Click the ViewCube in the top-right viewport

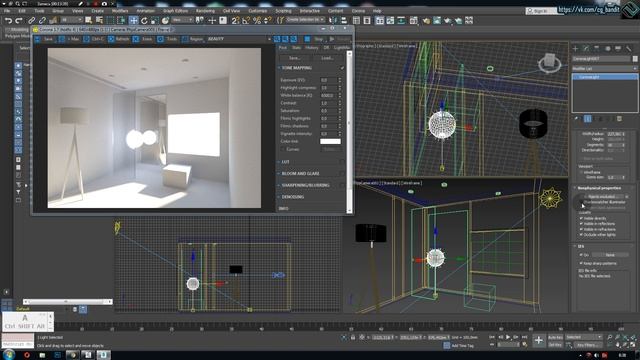(x=549, y=62)
